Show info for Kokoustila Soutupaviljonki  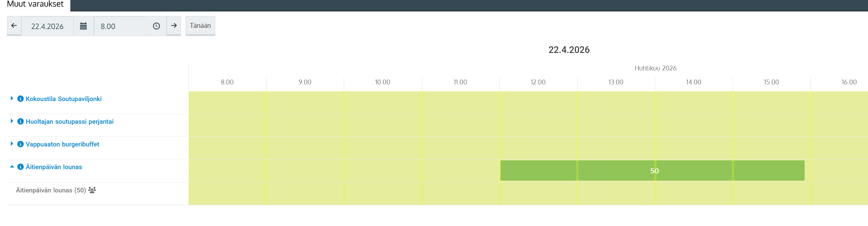[21, 99]
